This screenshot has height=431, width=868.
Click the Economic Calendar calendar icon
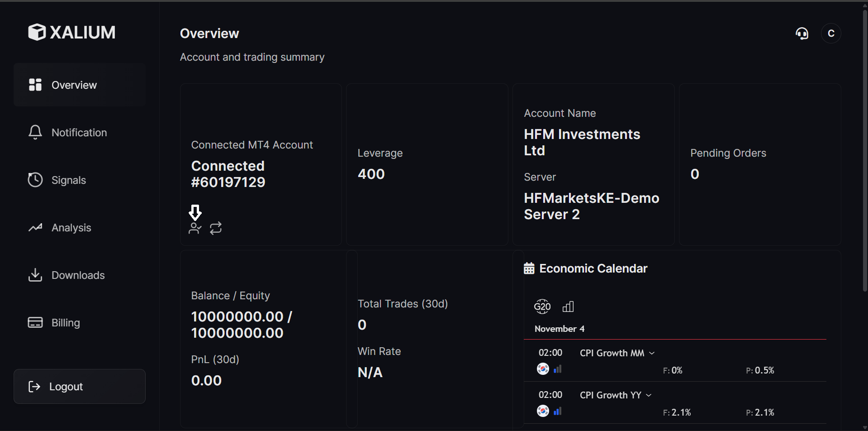click(x=530, y=268)
